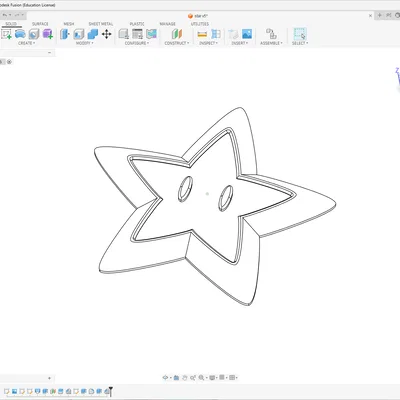Select the Construct plane icon
The height and width of the screenshot is (400, 400).
177,34
